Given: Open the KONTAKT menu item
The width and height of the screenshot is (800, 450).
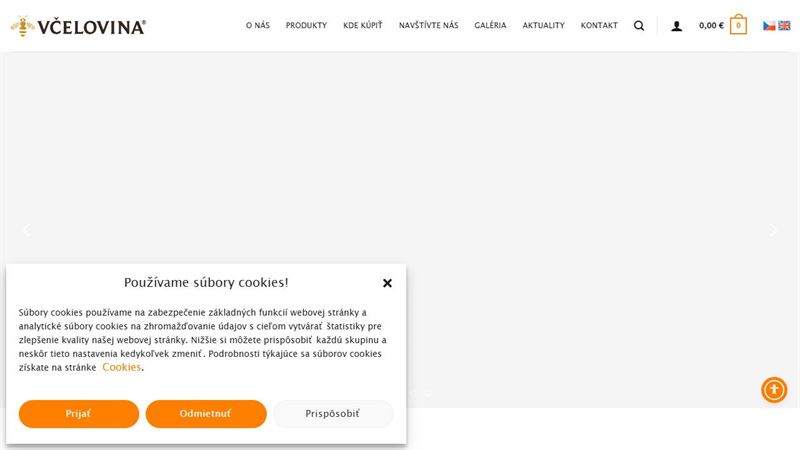Looking at the screenshot, I should [599, 26].
